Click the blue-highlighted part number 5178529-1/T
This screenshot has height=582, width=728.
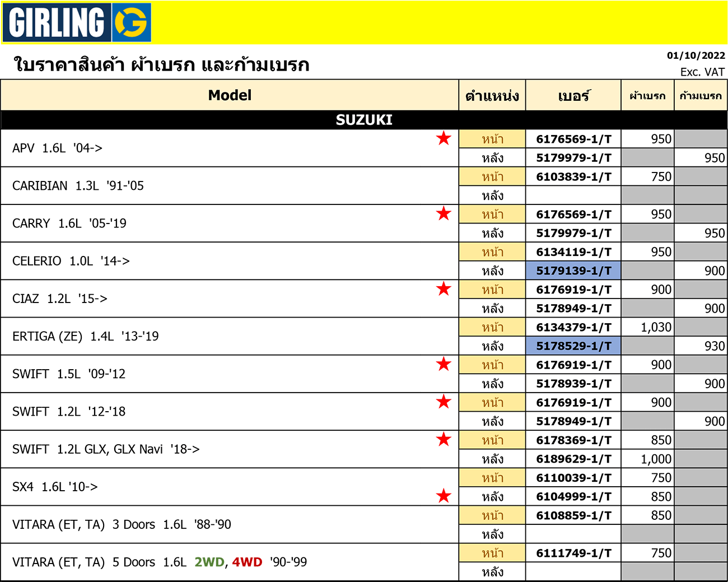[x=573, y=346]
